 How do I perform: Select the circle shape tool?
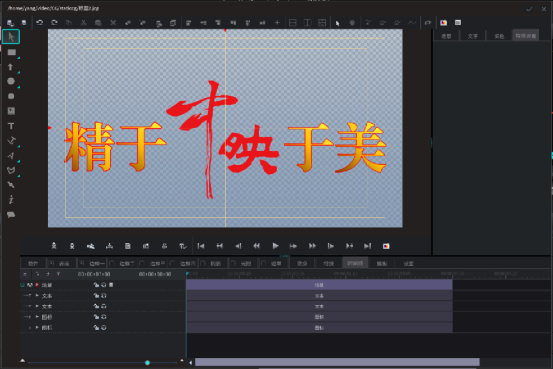point(11,81)
